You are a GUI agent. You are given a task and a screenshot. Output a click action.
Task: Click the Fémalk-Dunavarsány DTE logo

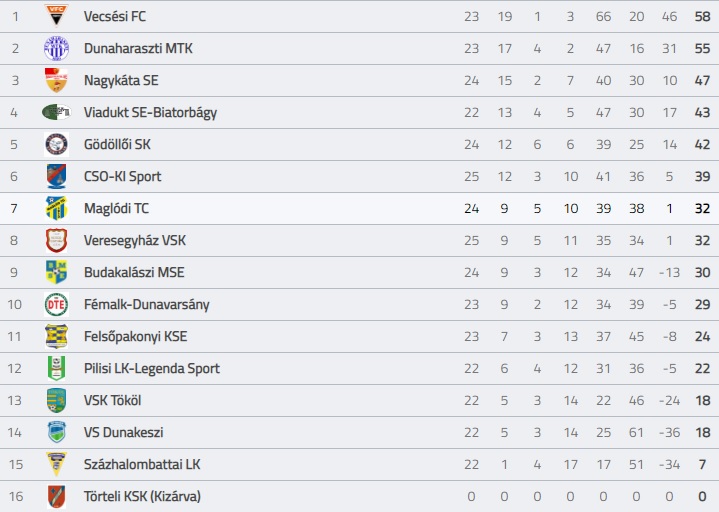click(56, 304)
